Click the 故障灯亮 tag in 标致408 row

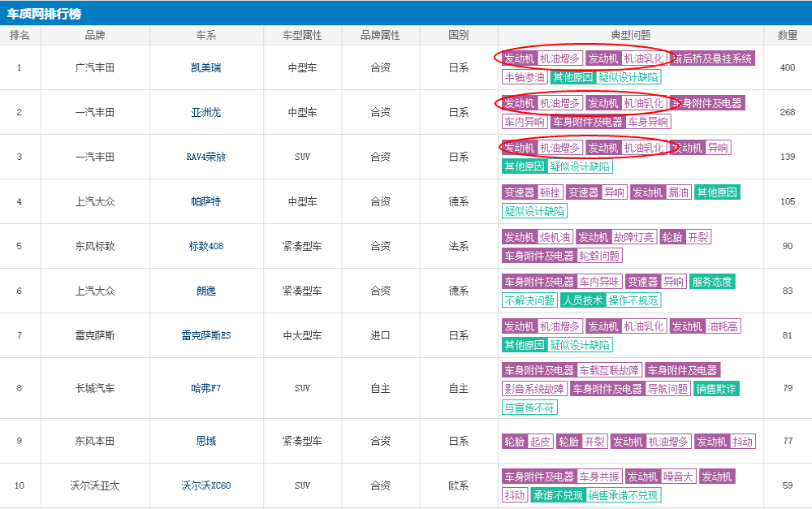coord(634,237)
